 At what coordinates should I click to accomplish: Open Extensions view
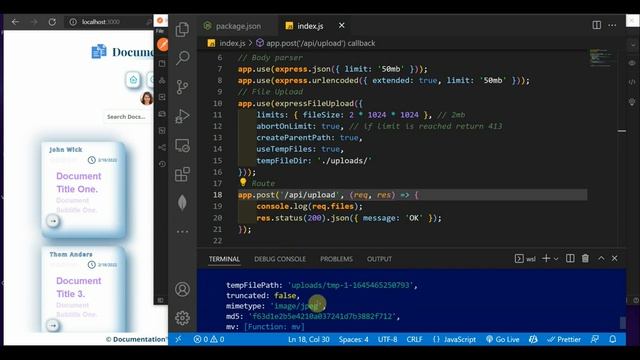click(182, 174)
